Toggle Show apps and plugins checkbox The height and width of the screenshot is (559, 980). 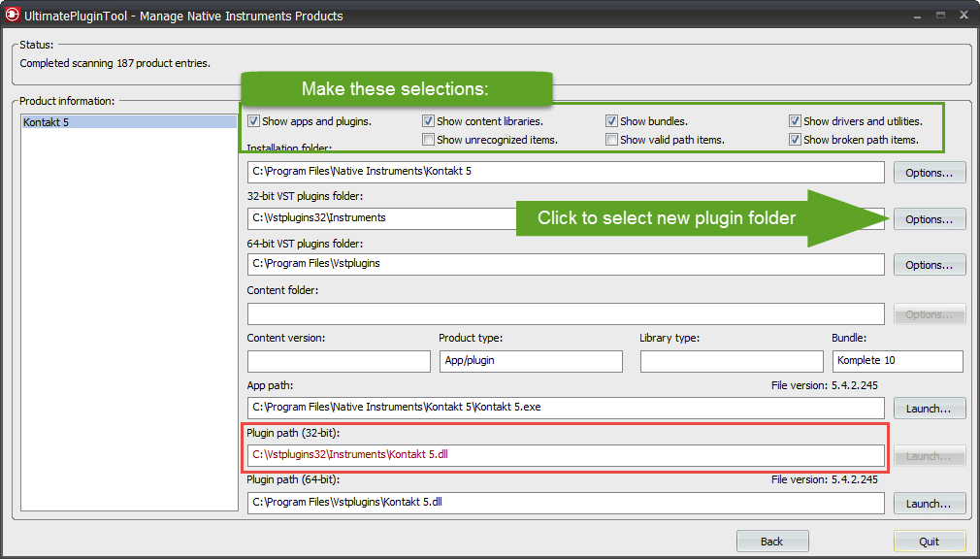254,121
